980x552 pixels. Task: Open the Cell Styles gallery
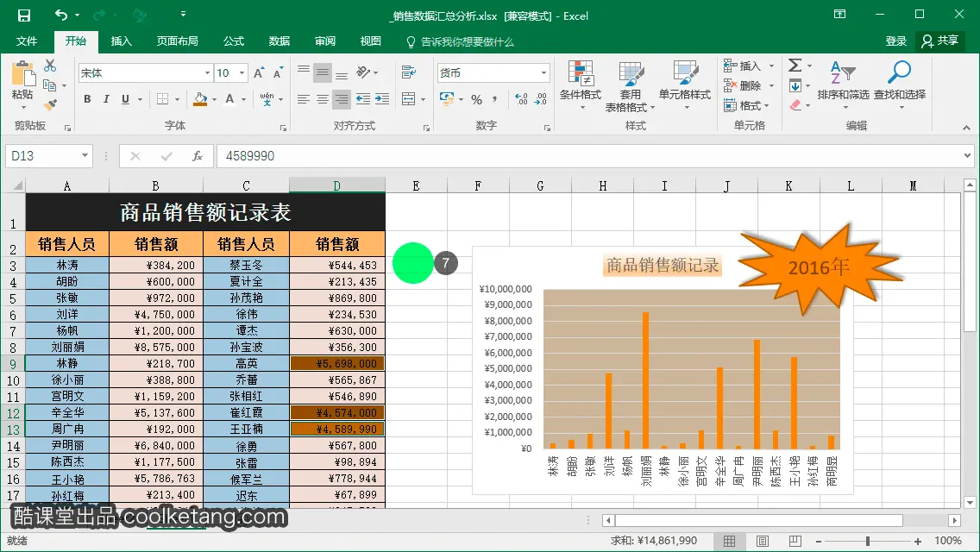685,86
